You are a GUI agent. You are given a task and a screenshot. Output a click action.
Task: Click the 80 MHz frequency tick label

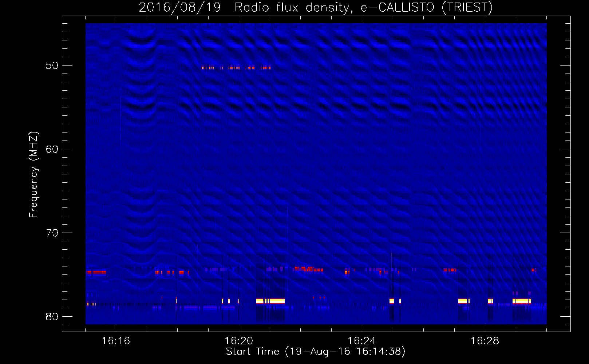point(52,317)
